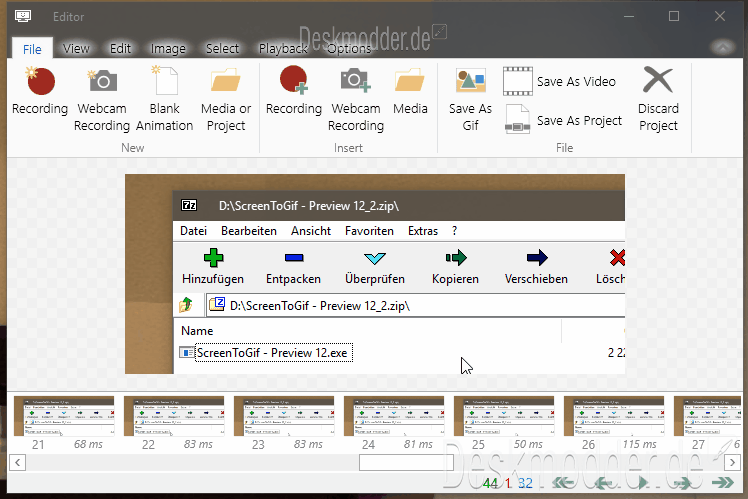
Task: Select frame 22 thumbnail
Action: (174, 416)
